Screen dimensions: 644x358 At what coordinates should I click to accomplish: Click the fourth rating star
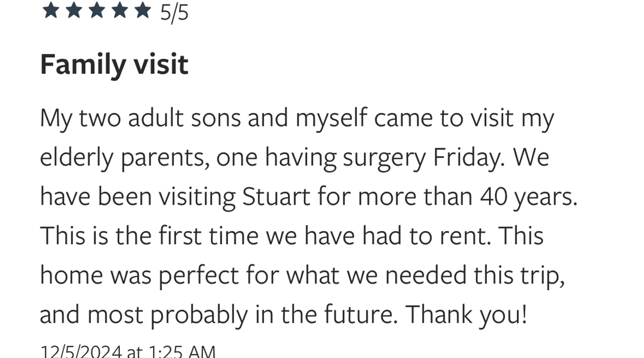coord(119,10)
